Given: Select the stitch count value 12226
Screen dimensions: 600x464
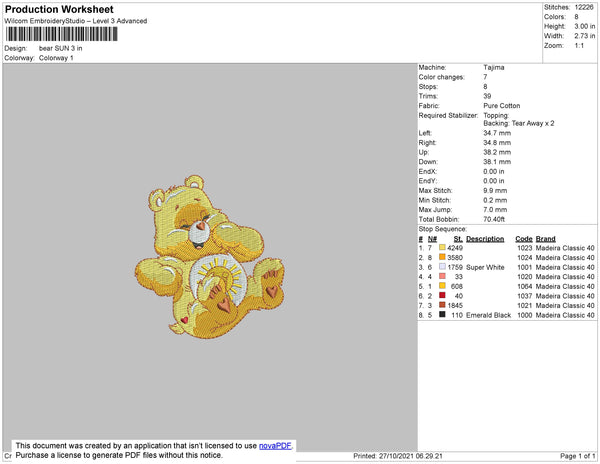Looking at the screenshot, I should click(x=584, y=7).
